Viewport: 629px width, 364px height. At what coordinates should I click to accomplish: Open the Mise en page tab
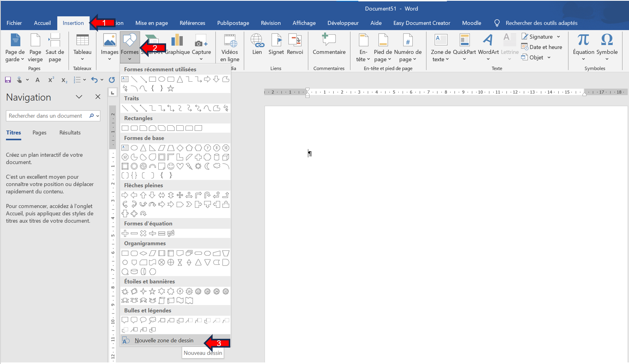point(151,23)
